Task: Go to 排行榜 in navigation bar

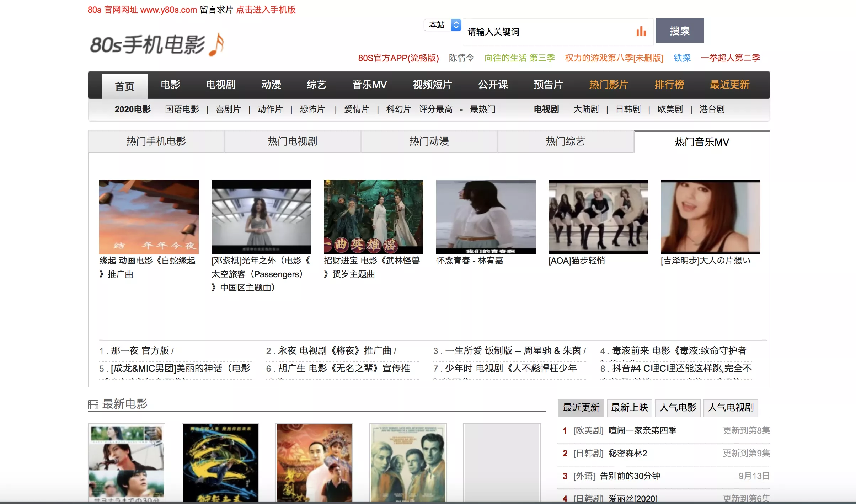Action: [669, 85]
